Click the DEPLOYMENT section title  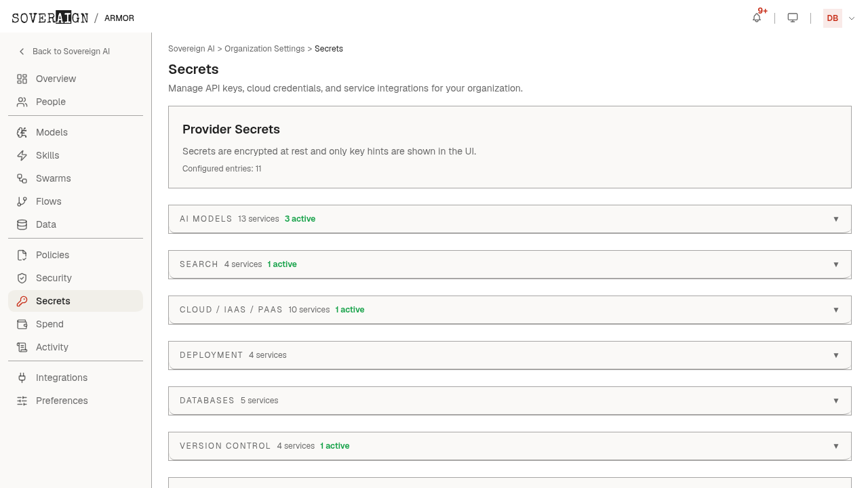(212, 355)
